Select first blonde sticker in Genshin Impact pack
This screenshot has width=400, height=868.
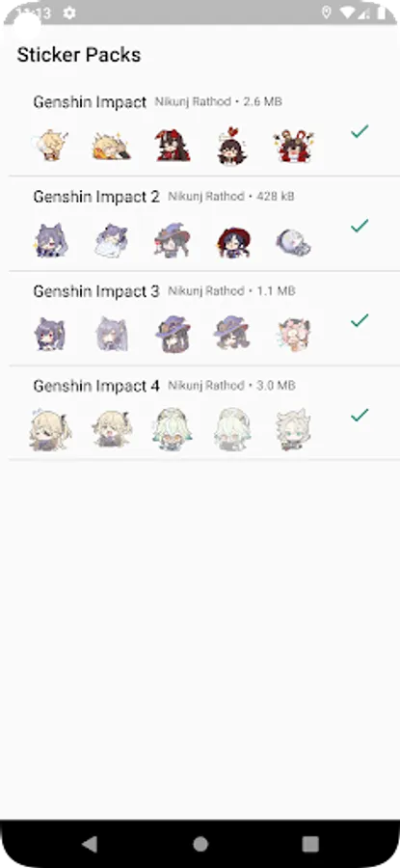pos(51,147)
